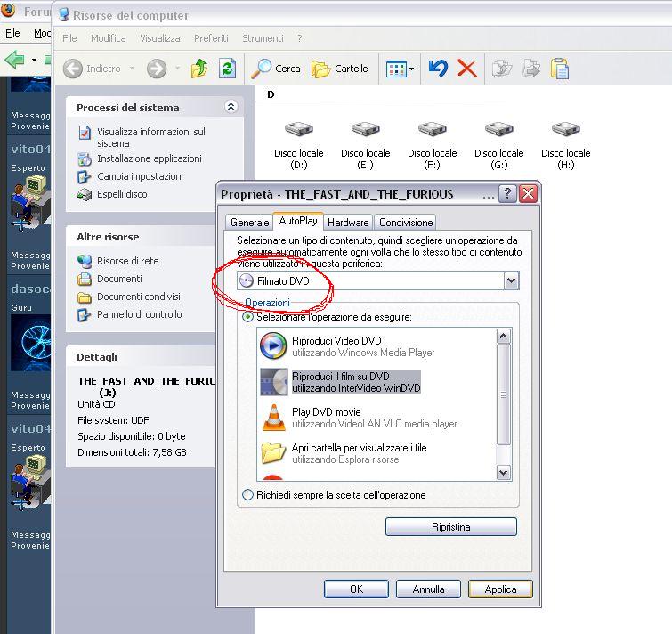Select 'Selezionare l'operazione da eseguire' radio
The image size is (672, 634).
click(247, 317)
